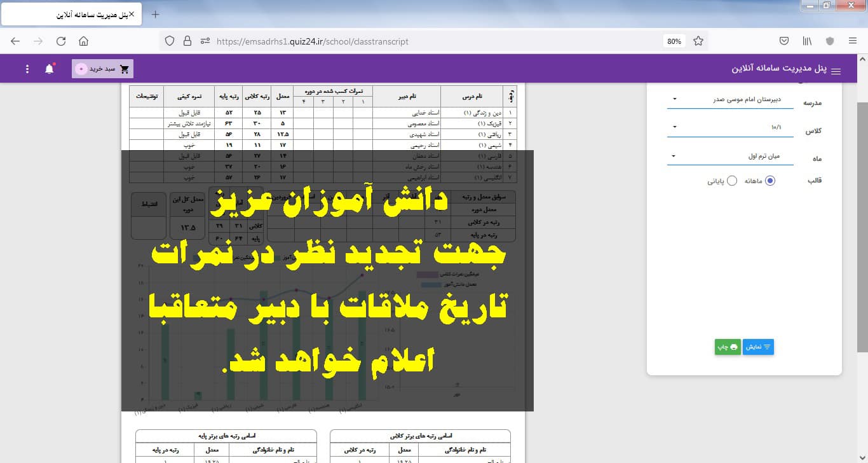Click the نام دبیر column header
Screen dimensions: 868x463
(406, 97)
